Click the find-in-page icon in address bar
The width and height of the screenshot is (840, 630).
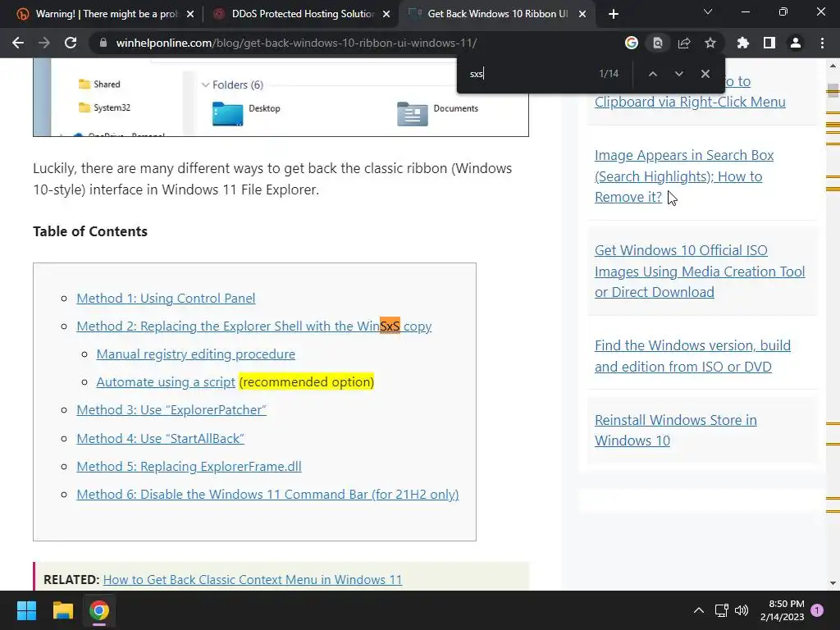658,43
